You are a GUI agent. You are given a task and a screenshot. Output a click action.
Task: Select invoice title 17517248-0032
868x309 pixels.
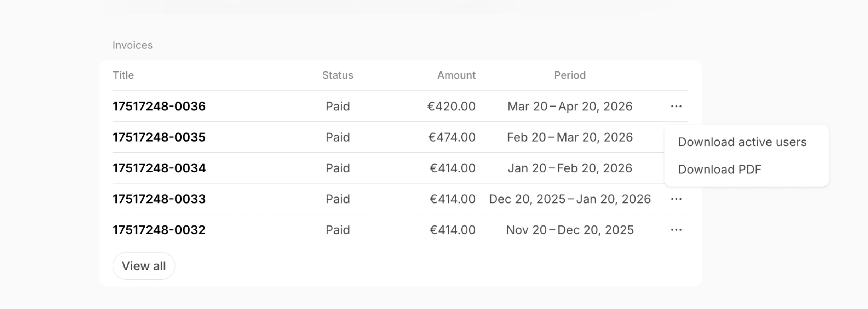click(x=159, y=230)
